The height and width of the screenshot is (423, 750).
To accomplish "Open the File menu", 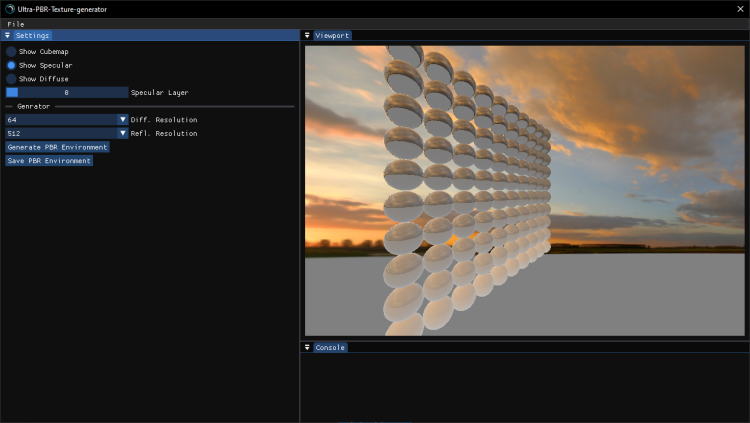I will 16,24.
